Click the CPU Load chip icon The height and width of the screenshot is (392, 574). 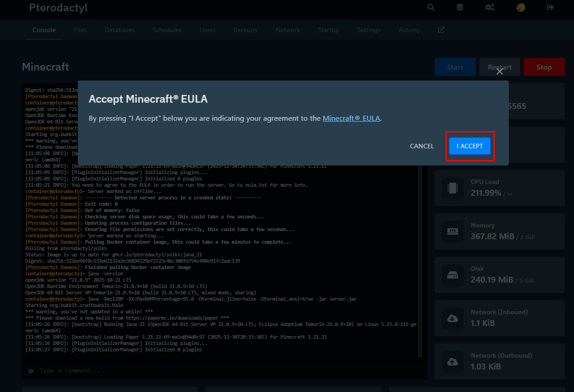pos(453,188)
